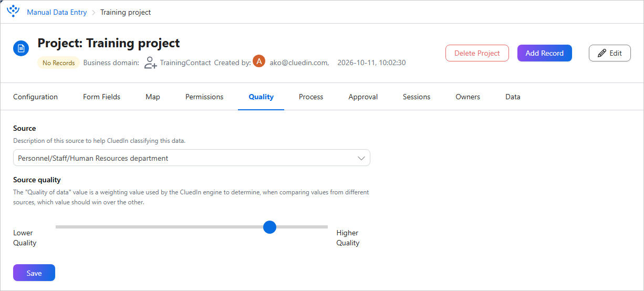Click the Project: Training project heading

click(109, 43)
